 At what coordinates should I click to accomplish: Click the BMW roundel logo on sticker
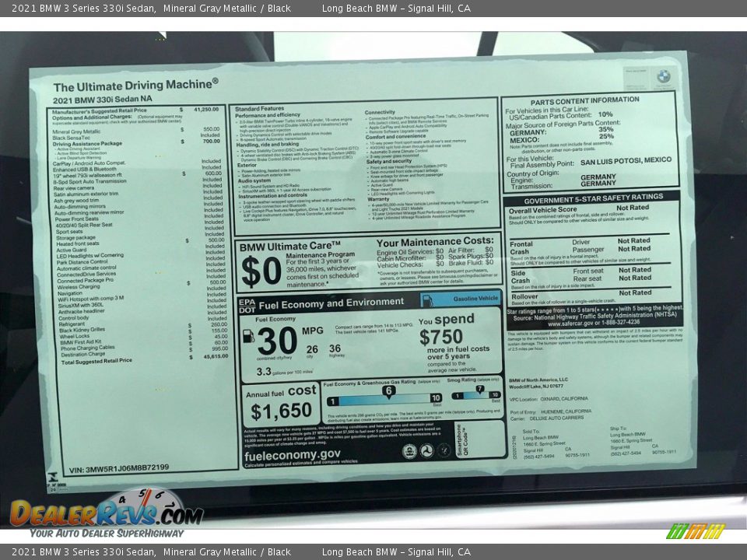pyautogui.click(x=663, y=76)
